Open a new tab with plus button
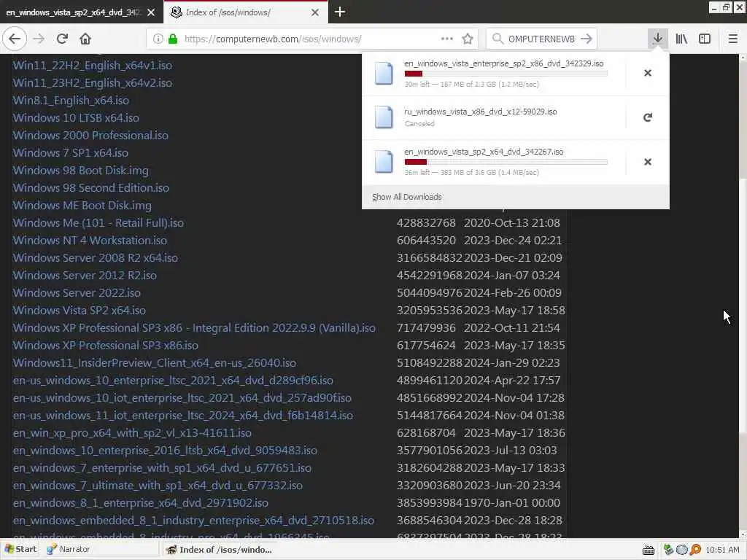 (x=340, y=12)
